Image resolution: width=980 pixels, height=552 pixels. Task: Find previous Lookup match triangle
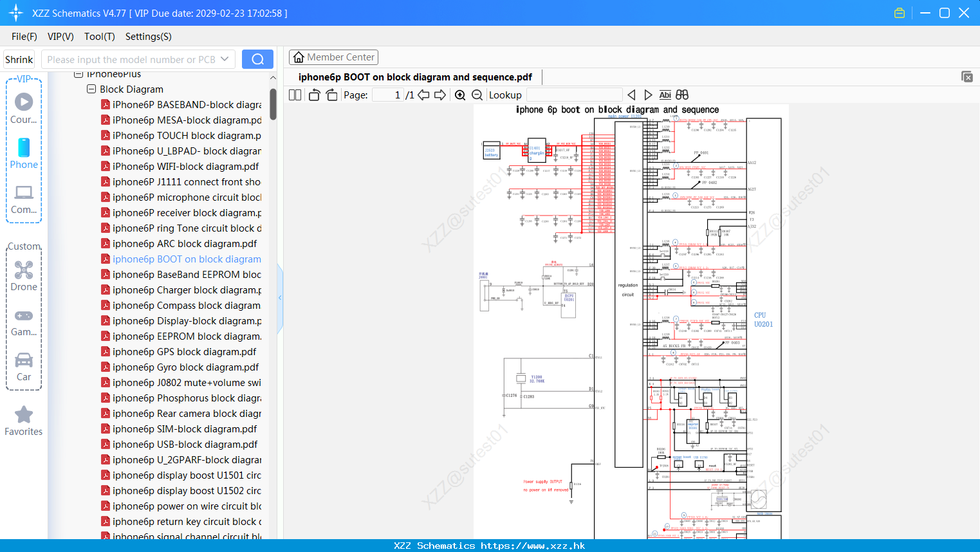(631, 95)
